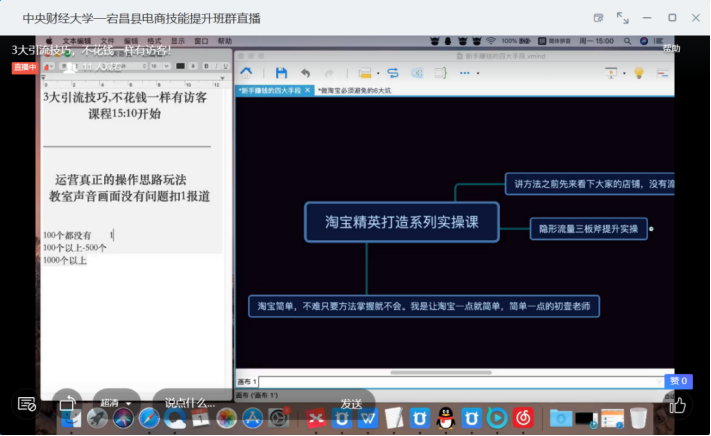This screenshot has height=436, width=711.
Task: Click the Undo arrow in XMind toolbar
Action: pyautogui.click(x=305, y=73)
